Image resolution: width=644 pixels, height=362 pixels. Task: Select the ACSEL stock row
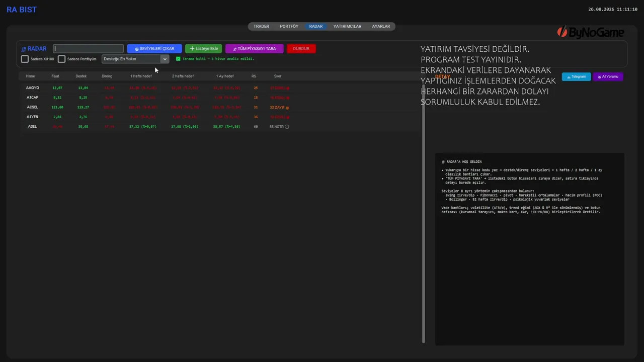tap(219, 107)
